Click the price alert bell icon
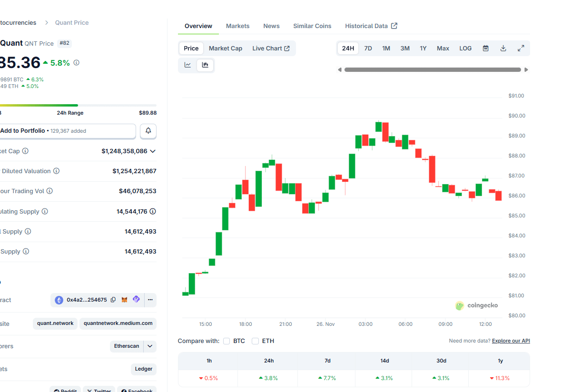Image resolution: width=571 pixels, height=392 pixels. point(148,131)
